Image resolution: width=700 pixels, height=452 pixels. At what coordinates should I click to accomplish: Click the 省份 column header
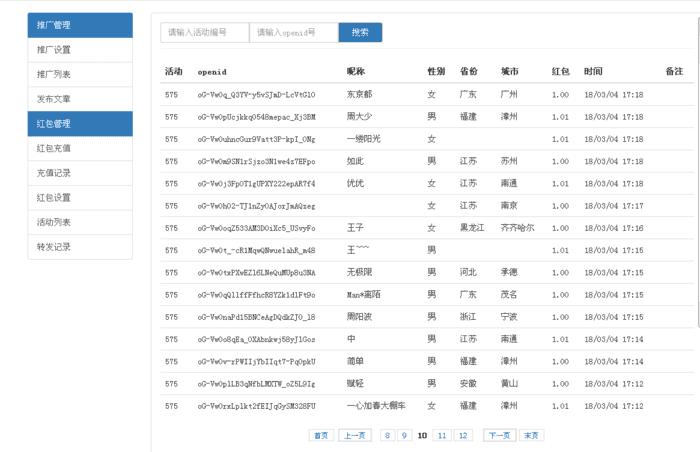click(x=469, y=71)
